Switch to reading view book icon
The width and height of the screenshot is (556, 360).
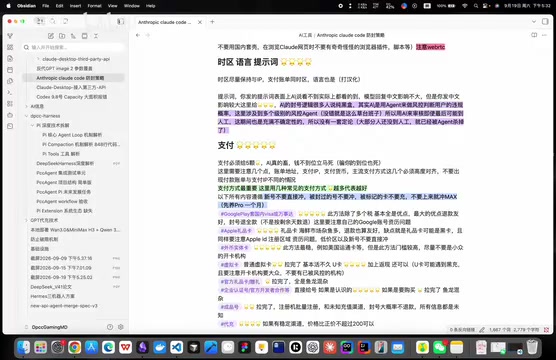tap(534, 35)
